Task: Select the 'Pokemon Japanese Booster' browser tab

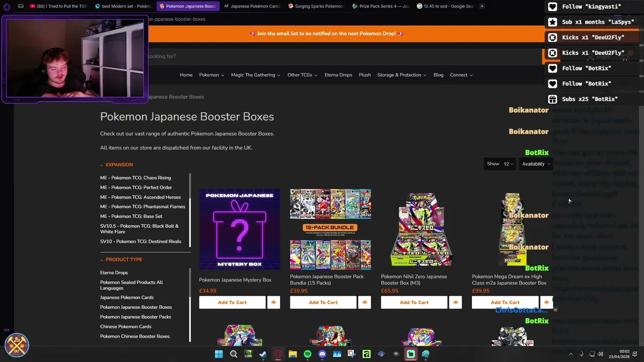Action: pos(187,7)
